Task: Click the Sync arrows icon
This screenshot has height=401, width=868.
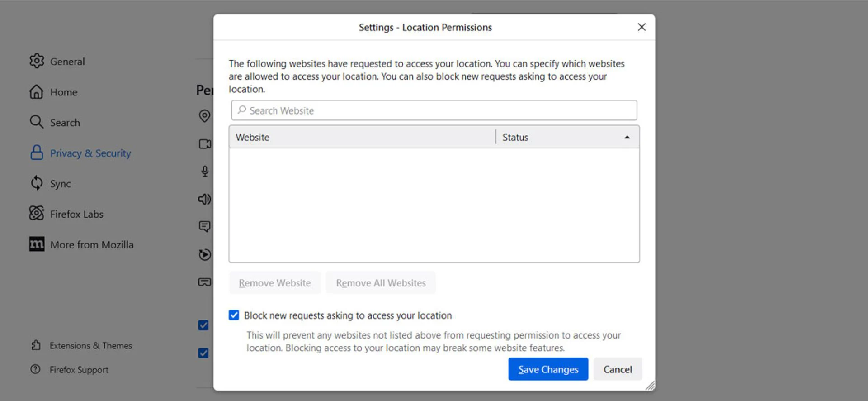Action: [37, 183]
